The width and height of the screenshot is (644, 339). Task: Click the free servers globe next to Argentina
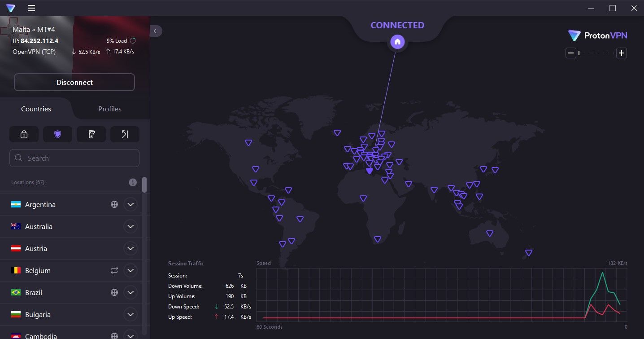pyautogui.click(x=114, y=204)
